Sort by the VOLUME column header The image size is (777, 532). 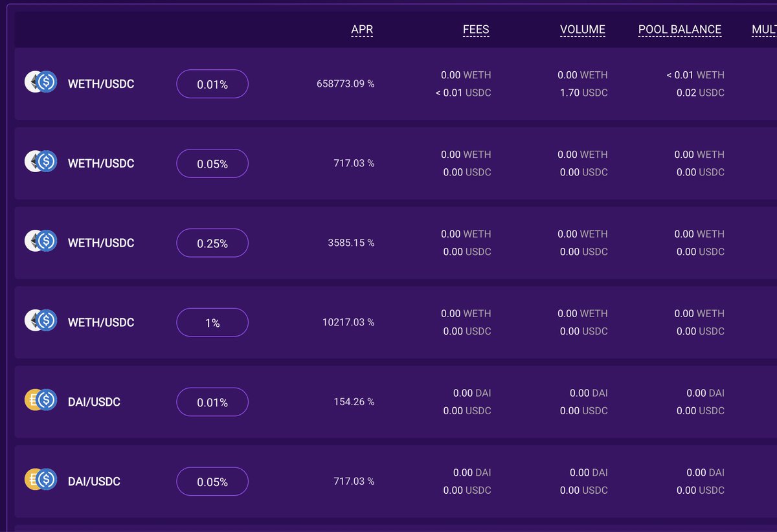[x=583, y=30]
